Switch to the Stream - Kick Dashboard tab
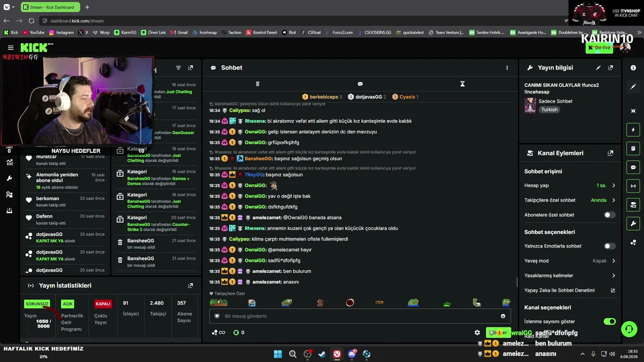Screen dimensions: 644x362 click(x=49, y=8)
